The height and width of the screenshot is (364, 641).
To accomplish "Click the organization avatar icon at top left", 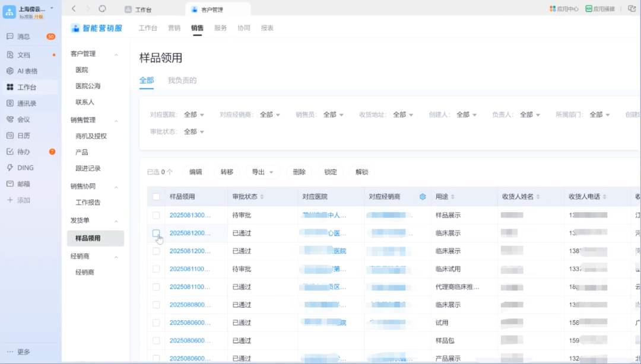I will [9, 12].
